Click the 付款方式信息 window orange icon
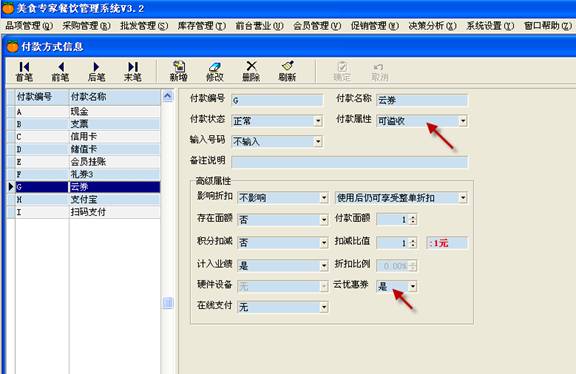Image resolution: width=576 pixels, height=374 pixels. (x=12, y=46)
